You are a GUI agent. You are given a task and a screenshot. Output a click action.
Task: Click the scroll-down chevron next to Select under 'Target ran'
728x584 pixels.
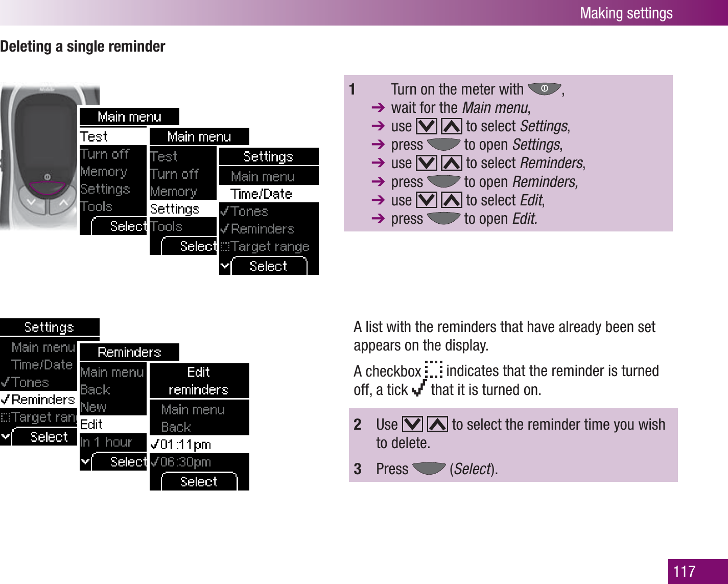[6, 437]
